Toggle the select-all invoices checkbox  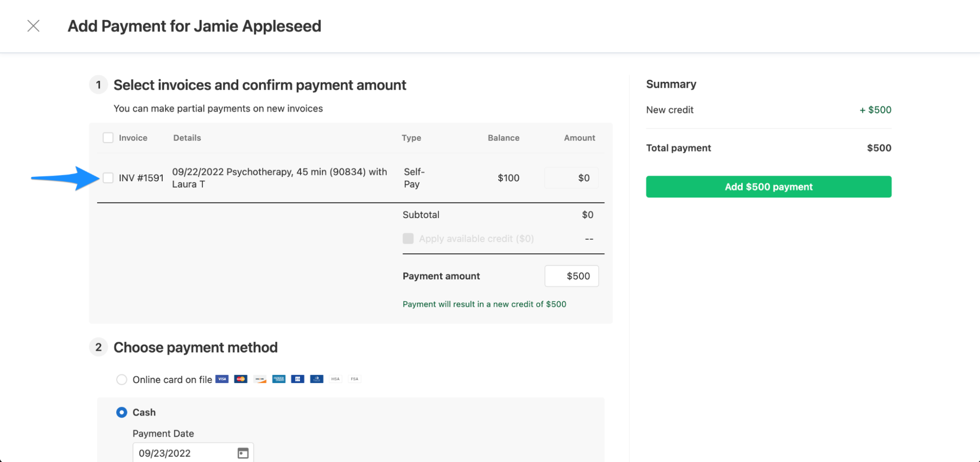(x=108, y=138)
